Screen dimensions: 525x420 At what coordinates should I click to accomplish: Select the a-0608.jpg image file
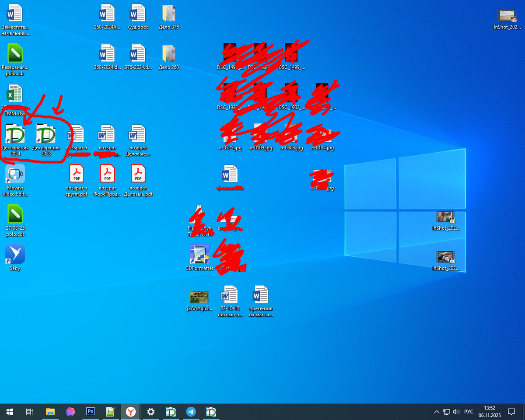coord(291,138)
